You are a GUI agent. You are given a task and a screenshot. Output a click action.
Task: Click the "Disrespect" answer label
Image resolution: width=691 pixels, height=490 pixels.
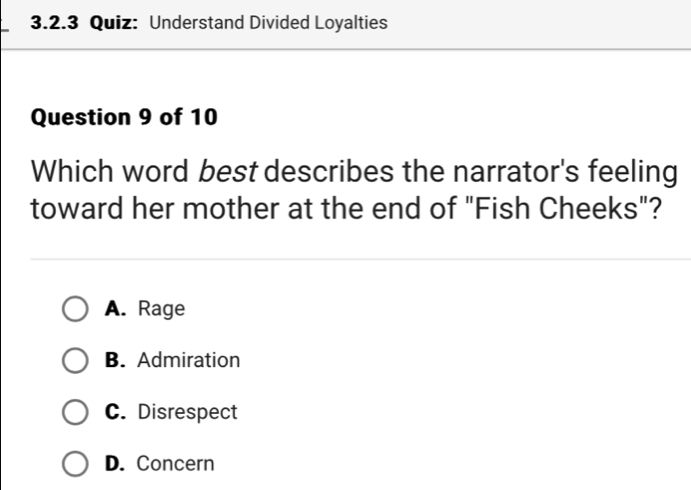(x=187, y=412)
